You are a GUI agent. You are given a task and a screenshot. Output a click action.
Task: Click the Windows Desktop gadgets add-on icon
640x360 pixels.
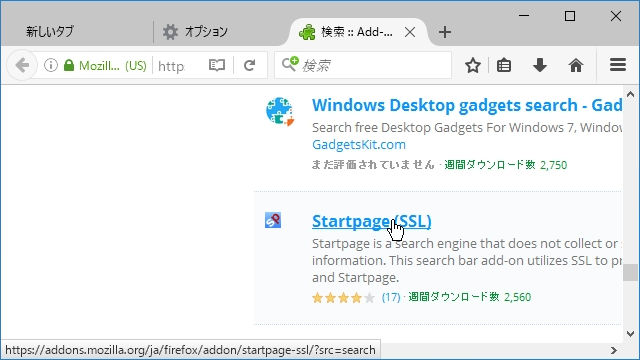280,111
